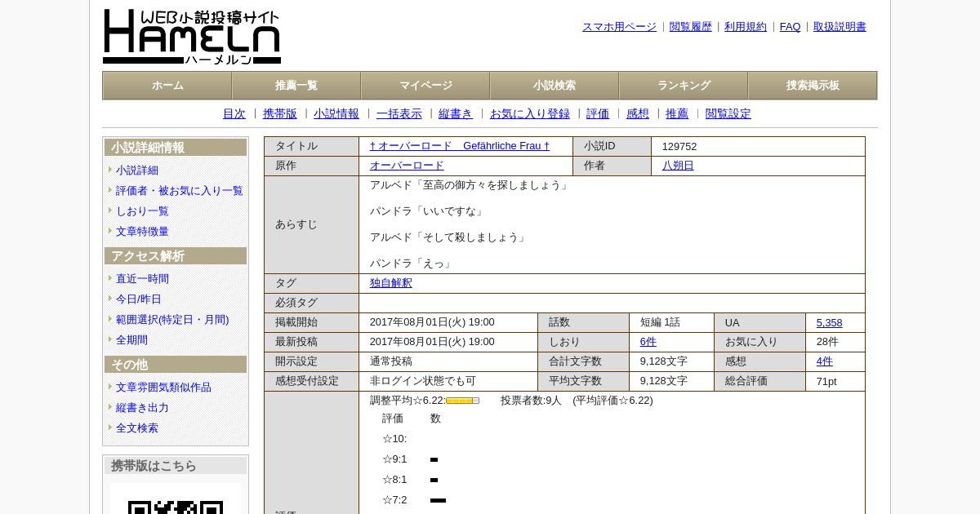The height and width of the screenshot is (514, 980).
Task: Open 全期間 access analysis
Action: tap(131, 340)
